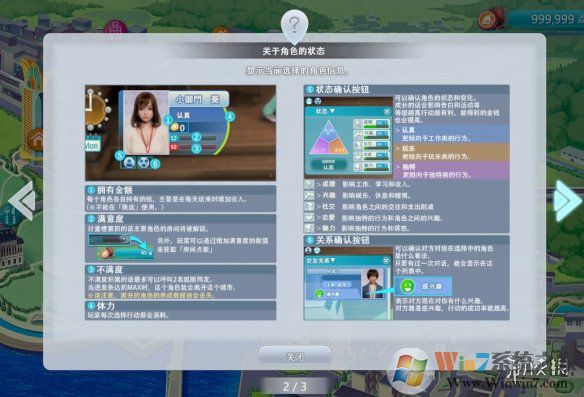
Task: Click the status confirm icon under portrait
Action: click(129, 162)
